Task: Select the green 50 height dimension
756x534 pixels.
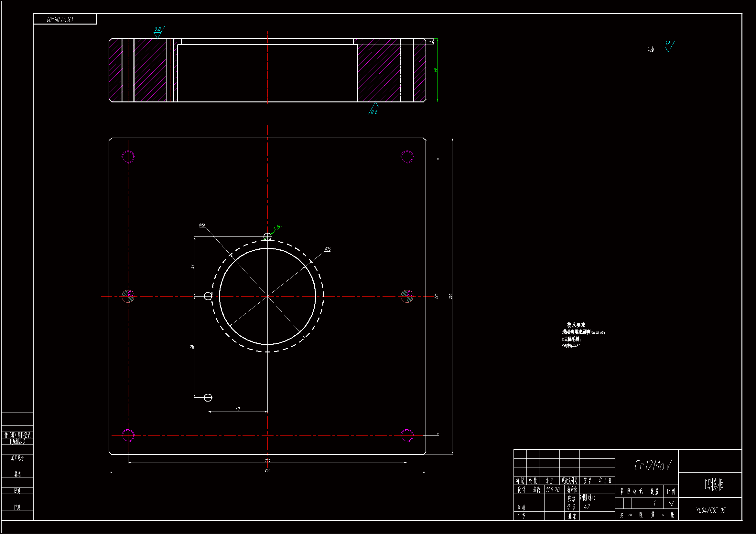Action: click(435, 70)
